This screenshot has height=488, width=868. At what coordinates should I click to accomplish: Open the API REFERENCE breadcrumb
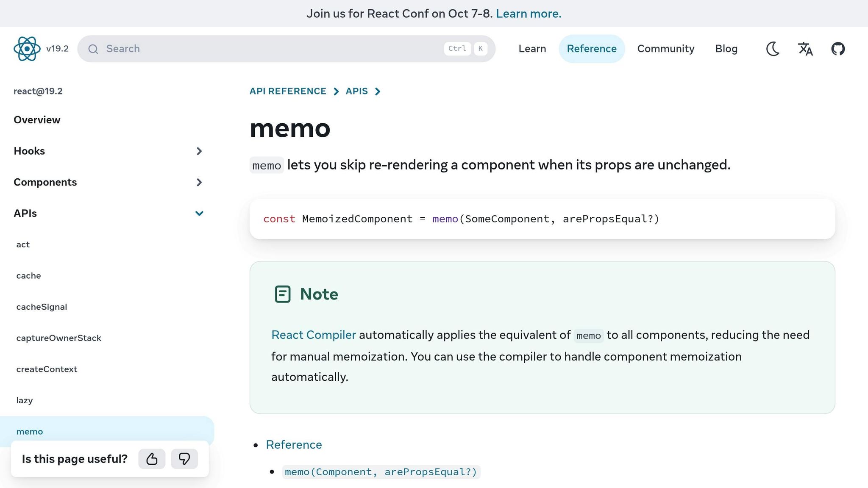[288, 91]
